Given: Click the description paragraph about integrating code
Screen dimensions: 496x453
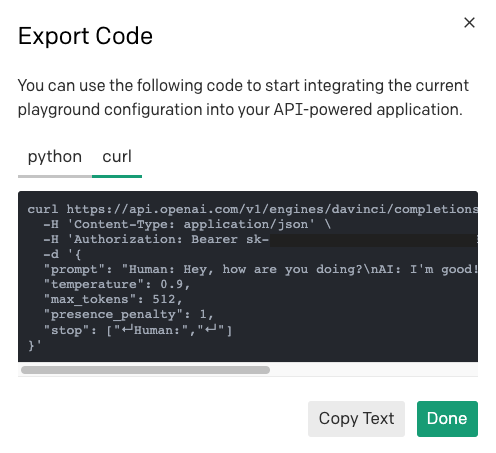Looking at the screenshot, I should click(243, 97).
